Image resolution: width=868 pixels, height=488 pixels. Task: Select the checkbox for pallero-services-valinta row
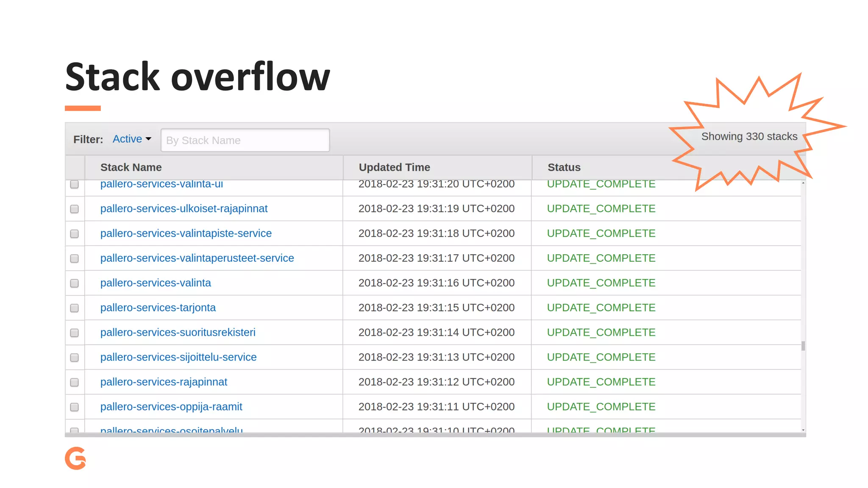(75, 283)
